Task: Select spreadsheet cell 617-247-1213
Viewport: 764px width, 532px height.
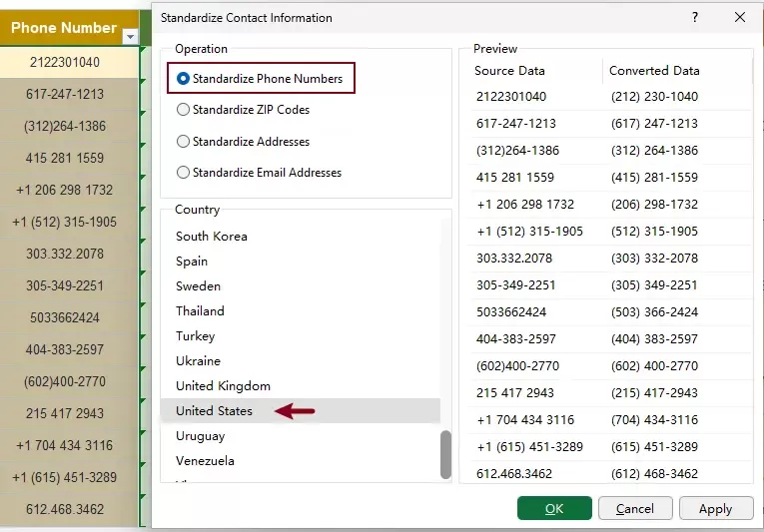Action: [x=69, y=94]
